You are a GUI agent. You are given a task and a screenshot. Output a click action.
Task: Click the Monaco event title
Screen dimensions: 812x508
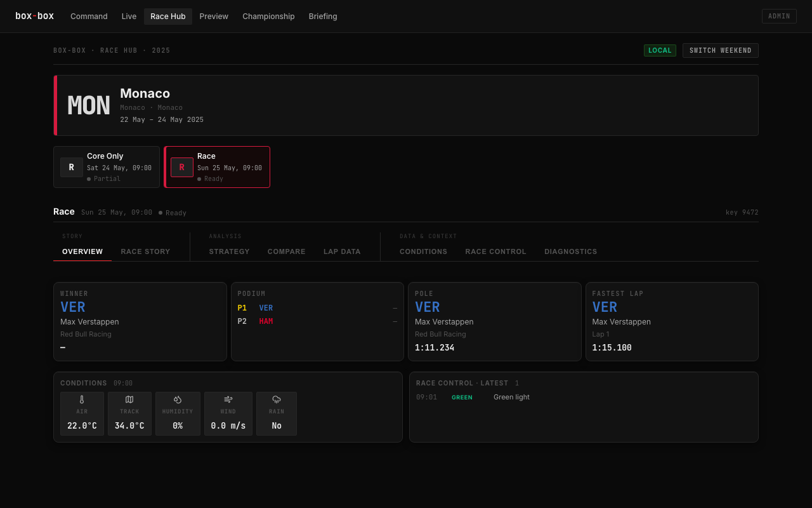[x=145, y=93]
